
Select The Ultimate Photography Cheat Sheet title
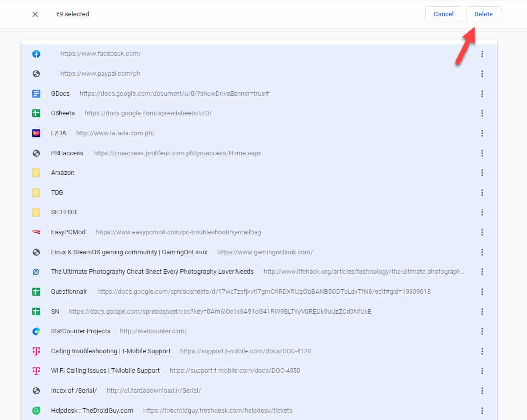(x=152, y=272)
